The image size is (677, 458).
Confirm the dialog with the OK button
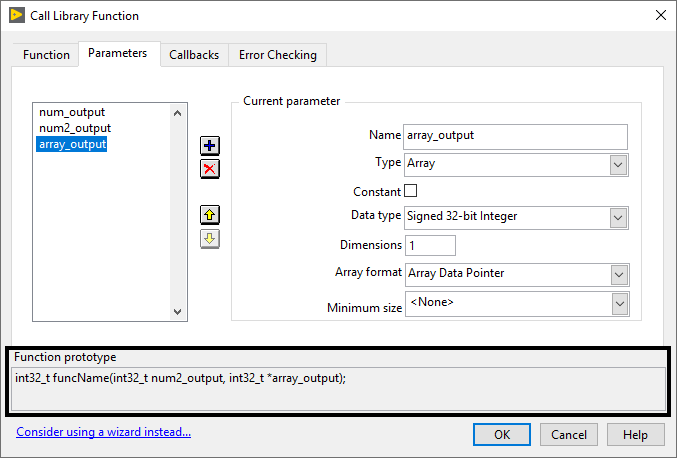coord(502,434)
